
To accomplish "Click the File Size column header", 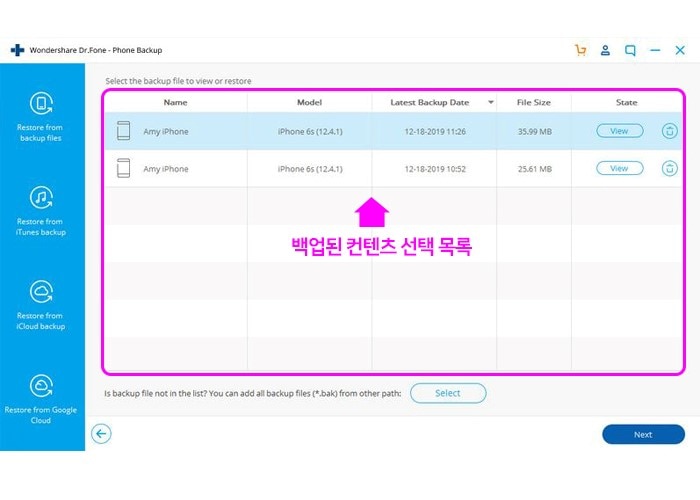I will click(533, 102).
